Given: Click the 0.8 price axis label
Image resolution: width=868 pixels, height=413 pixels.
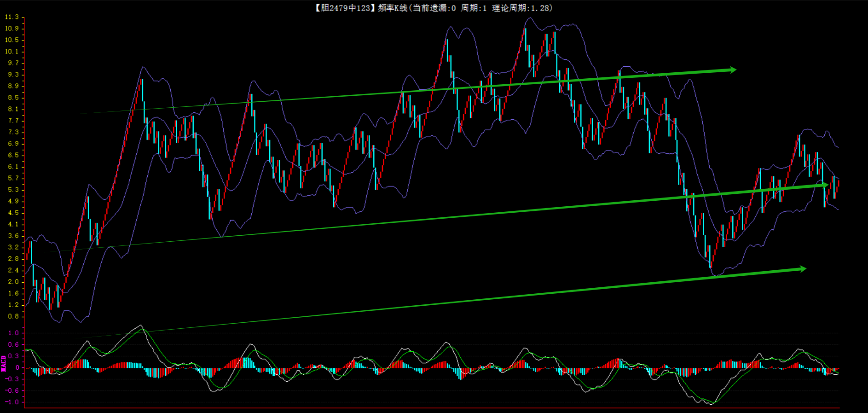Looking at the screenshot, I should click(13, 316).
